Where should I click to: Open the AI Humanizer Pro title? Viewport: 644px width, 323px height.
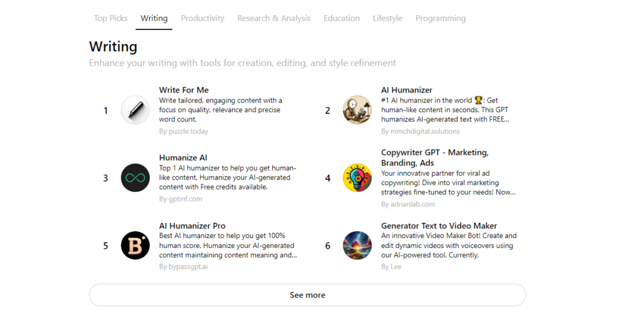point(192,225)
